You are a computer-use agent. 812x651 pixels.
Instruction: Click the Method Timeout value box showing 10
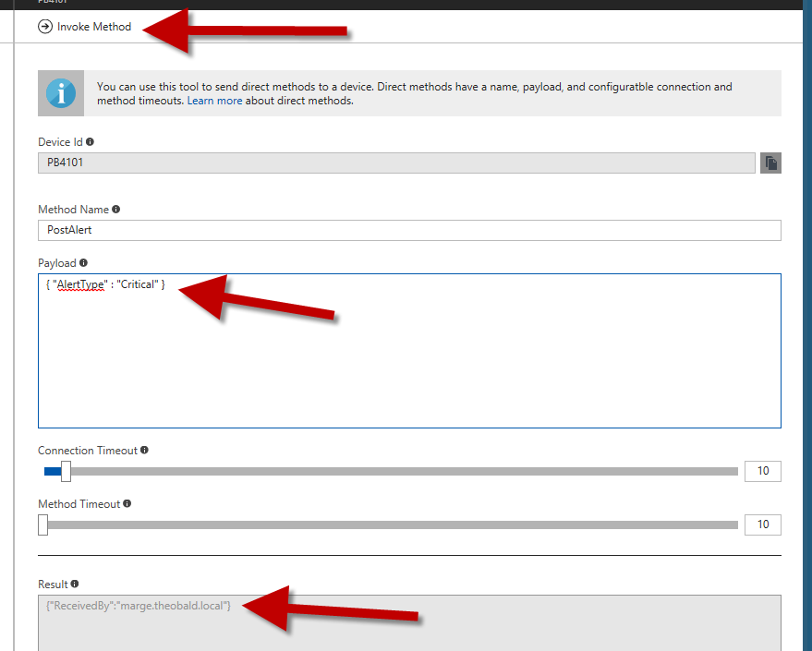pos(763,524)
